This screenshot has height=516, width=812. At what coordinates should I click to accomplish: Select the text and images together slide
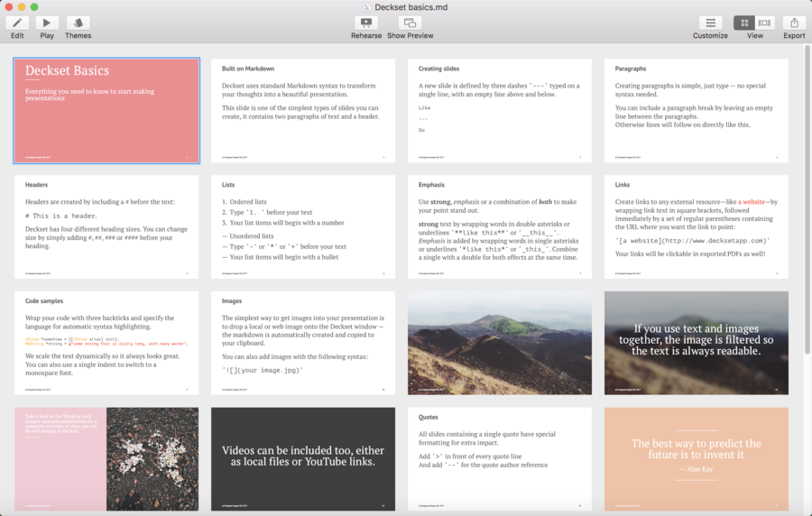(x=697, y=343)
